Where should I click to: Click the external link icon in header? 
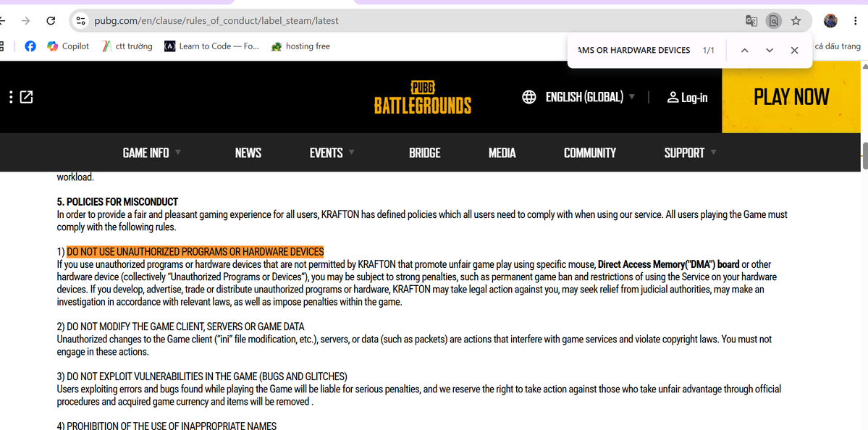tap(27, 98)
